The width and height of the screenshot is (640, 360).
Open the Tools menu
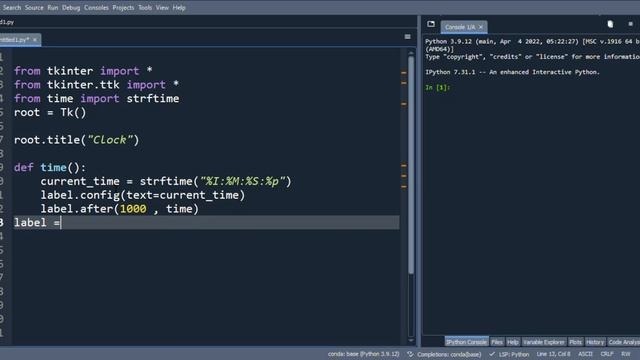pos(145,7)
